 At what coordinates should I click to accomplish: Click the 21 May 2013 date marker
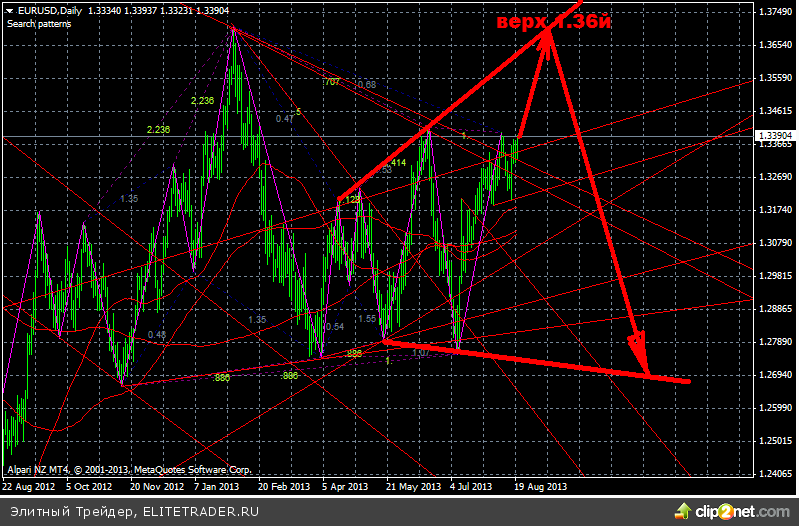point(412,487)
